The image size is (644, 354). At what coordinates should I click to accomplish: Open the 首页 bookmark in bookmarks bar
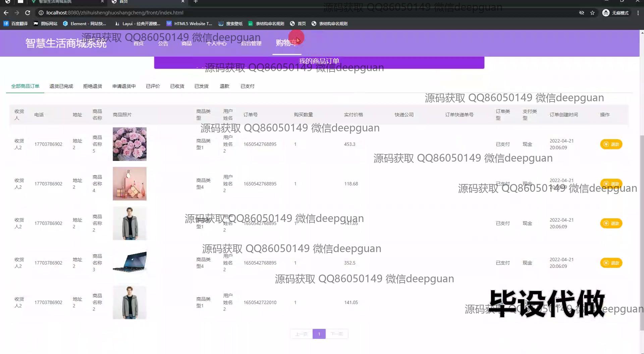298,23
